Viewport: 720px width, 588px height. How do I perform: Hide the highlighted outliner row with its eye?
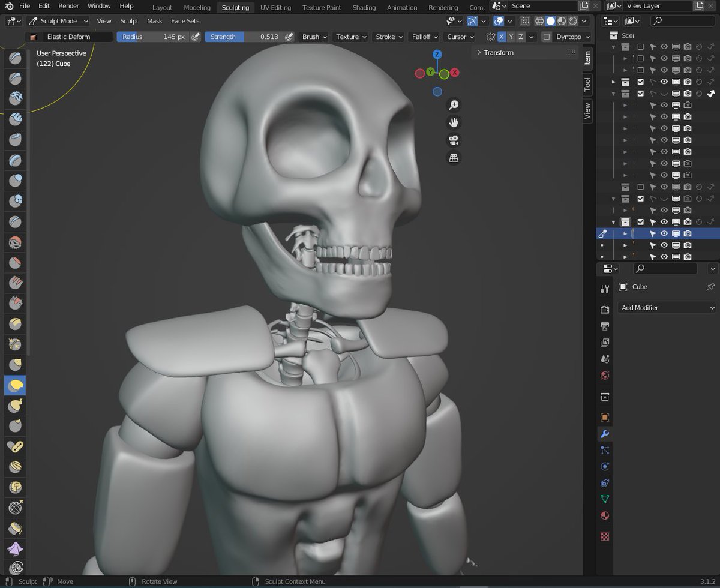(x=664, y=233)
